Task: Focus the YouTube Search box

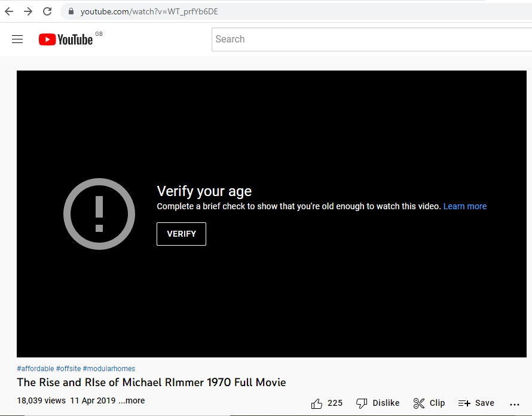Action: pyautogui.click(x=372, y=39)
